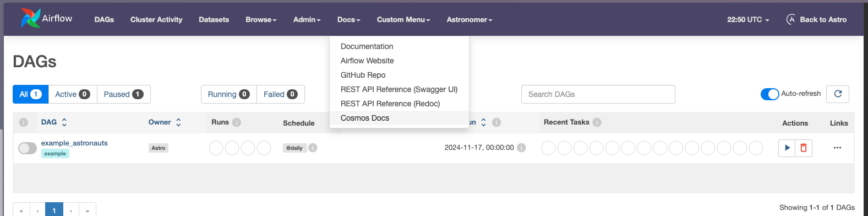868x216 pixels.
Task: Disable the Auto-refresh switch
Action: 769,94
